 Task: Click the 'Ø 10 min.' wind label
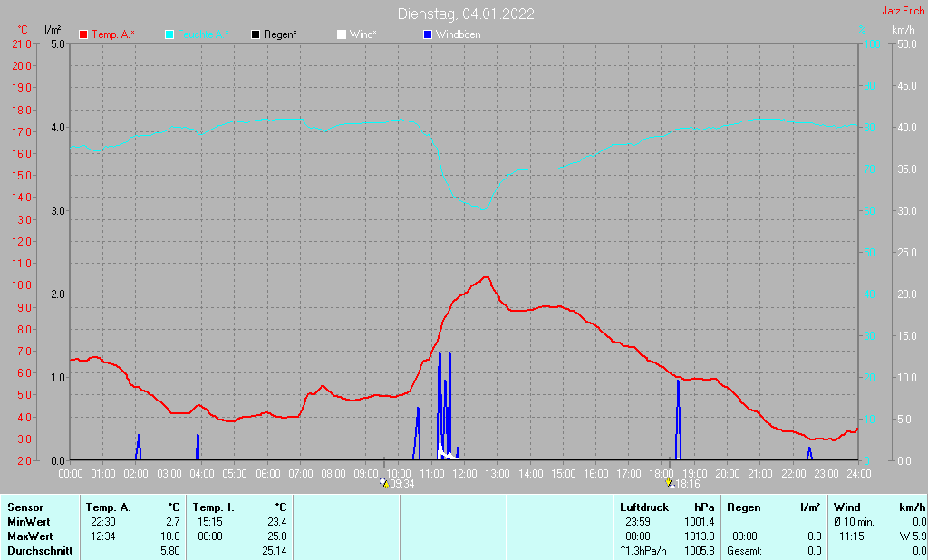pos(854,522)
